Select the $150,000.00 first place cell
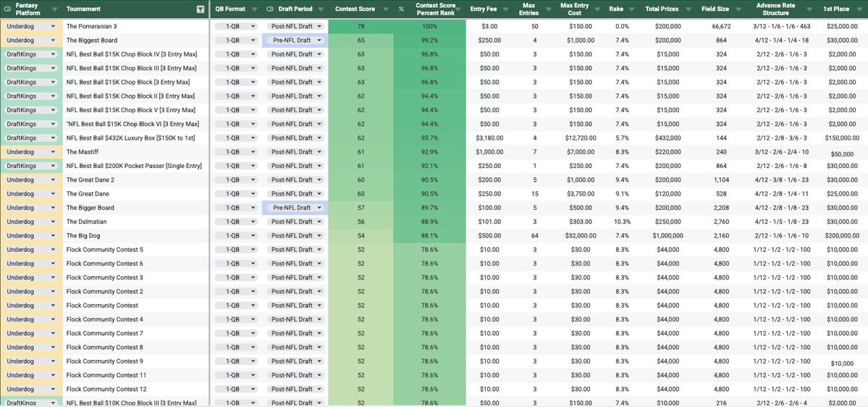 [842, 138]
